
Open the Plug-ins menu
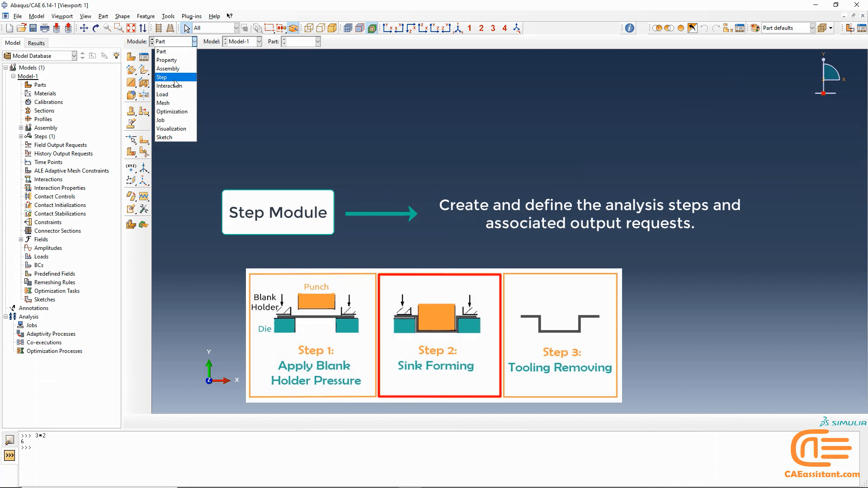click(x=191, y=16)
